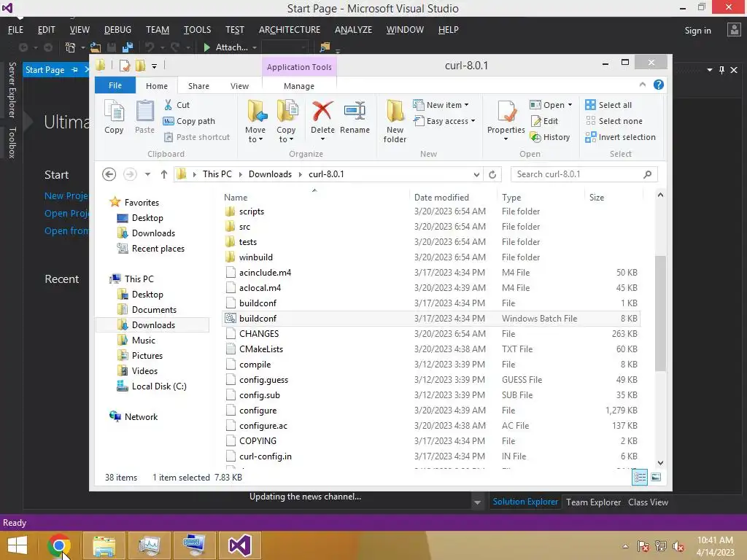Click the Back arrow in Explorer

pos(109,174)
